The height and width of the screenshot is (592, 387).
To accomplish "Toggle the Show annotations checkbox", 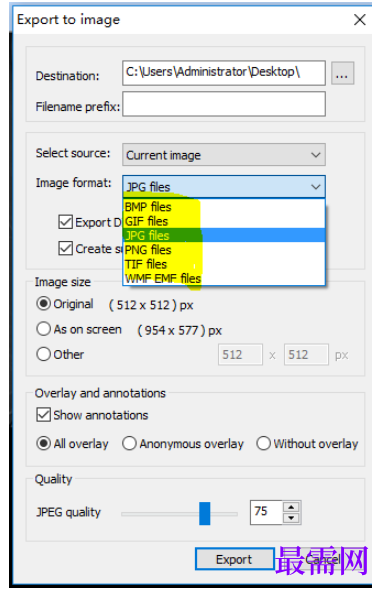I will coord(43,415).
